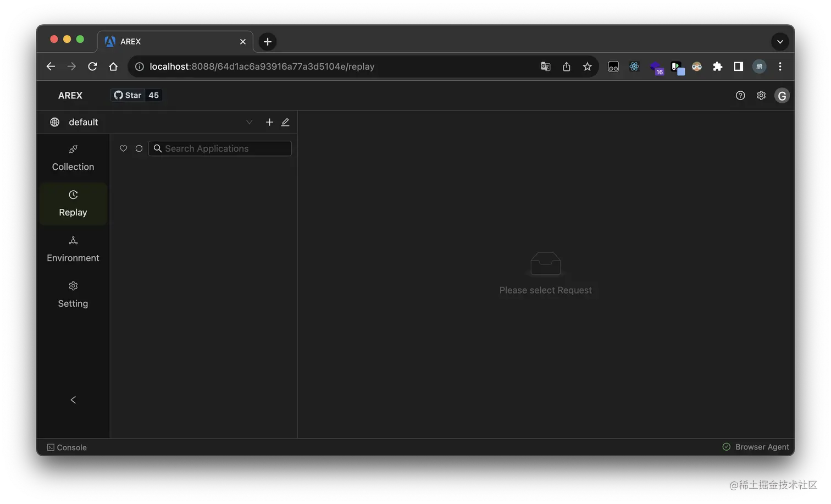
Task: Bookmark this page with star icon
Action: click(x=587, y=67)
